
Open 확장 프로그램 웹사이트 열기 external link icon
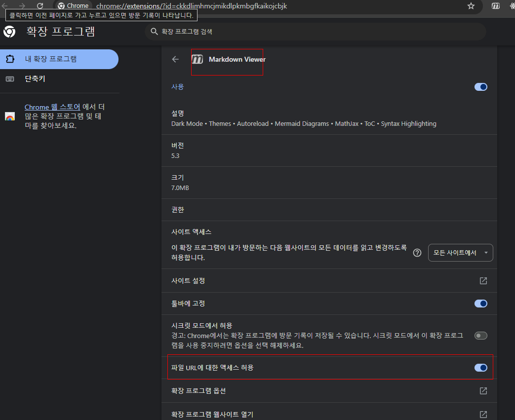[483, 415]
